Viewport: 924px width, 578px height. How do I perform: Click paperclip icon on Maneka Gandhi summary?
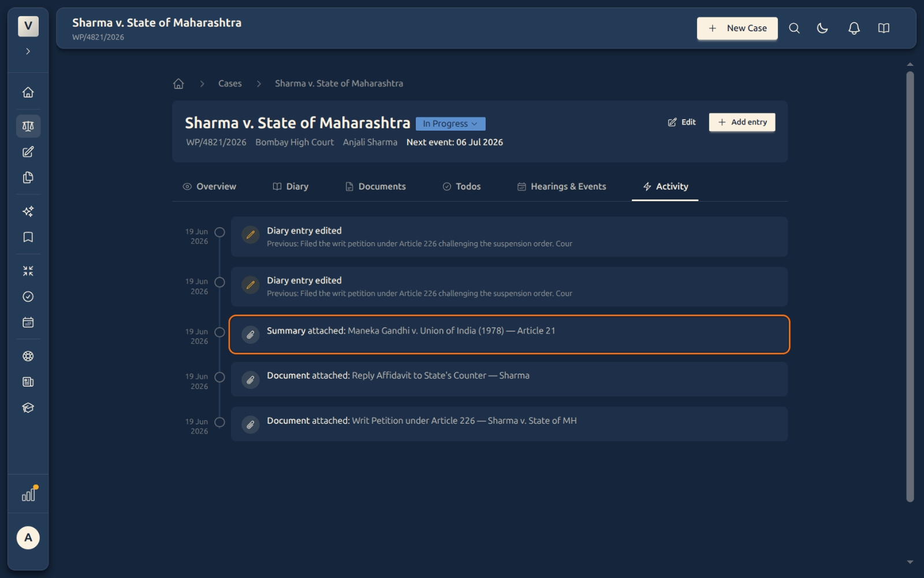(250, 335)
